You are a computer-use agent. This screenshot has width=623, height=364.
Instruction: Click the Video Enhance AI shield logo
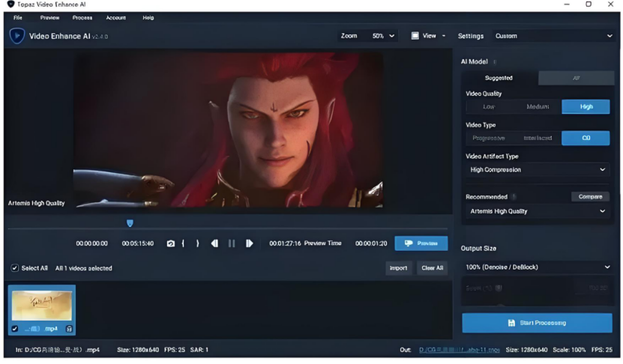pyautogui.click(x=17, y=36)
